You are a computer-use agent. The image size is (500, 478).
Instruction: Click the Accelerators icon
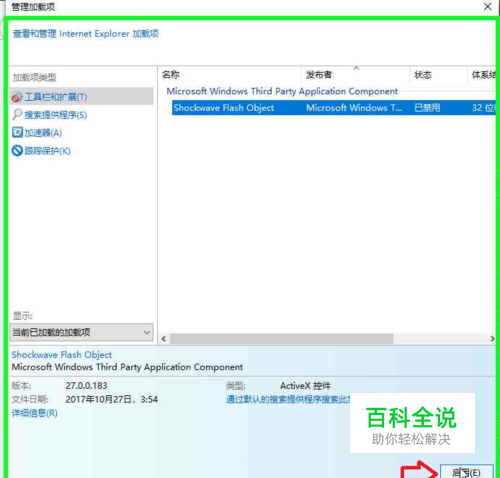tap(17, 132)
